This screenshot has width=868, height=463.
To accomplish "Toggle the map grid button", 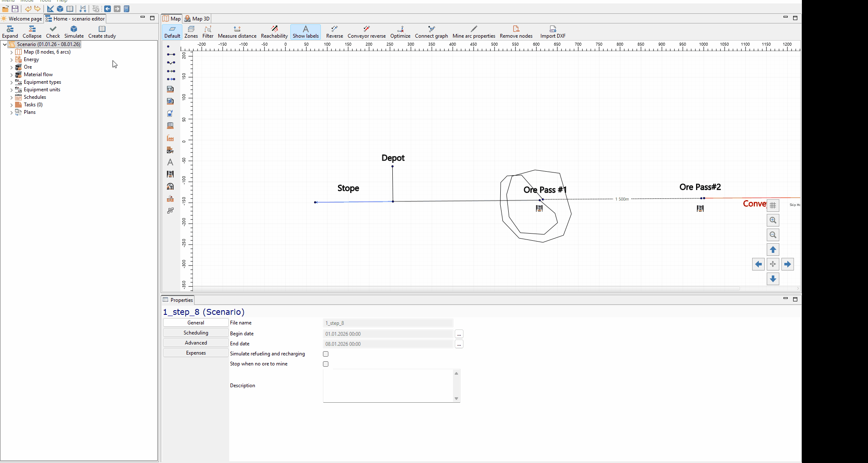I will 773,206.
